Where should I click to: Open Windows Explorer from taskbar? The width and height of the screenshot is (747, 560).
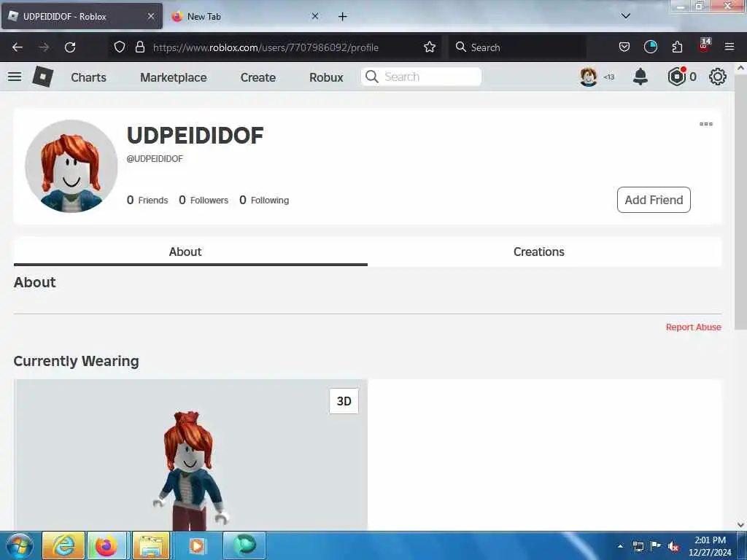151,545
